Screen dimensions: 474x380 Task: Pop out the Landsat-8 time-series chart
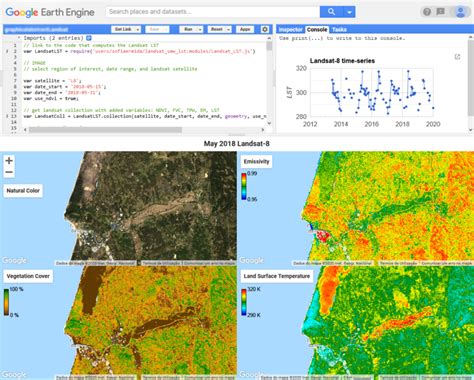coord(457,57)
